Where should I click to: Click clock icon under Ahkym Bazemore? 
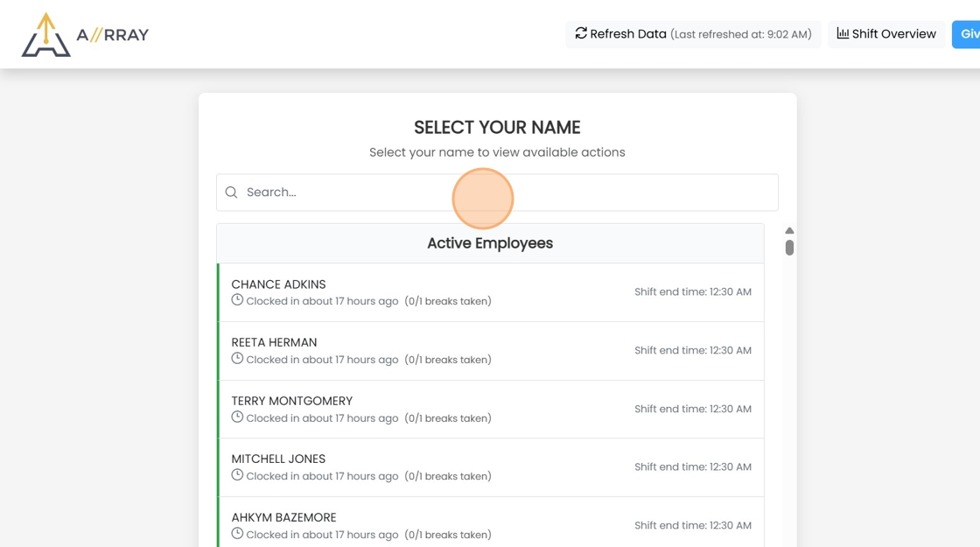pyautogui.click(x=237, y=533)
